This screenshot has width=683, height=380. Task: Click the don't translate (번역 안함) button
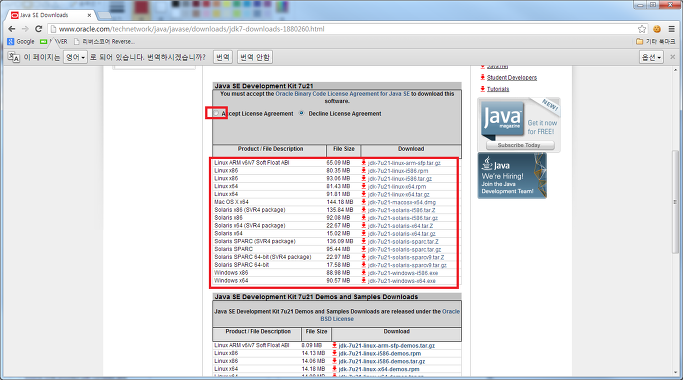point(255,57)
